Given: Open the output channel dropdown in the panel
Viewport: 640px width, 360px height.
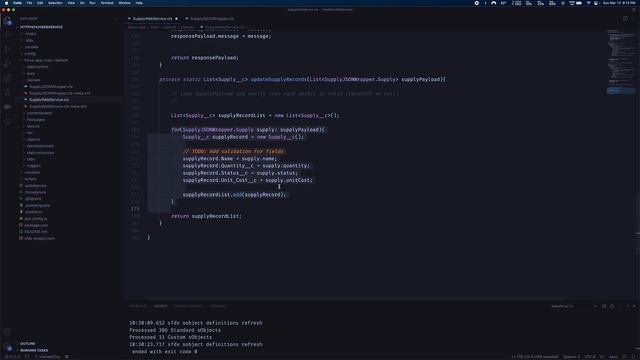Looking at the screenshot, I should tap(573, 306).
